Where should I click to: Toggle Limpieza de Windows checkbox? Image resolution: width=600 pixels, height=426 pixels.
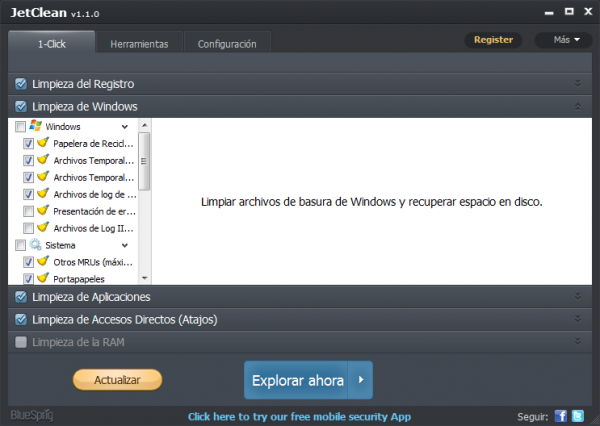(21, 106)
